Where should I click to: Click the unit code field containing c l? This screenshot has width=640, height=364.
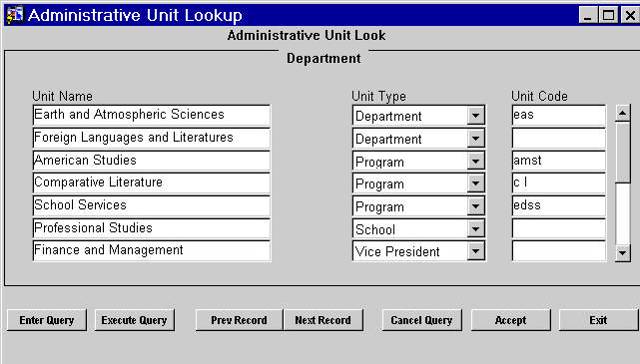coord(559,182)
